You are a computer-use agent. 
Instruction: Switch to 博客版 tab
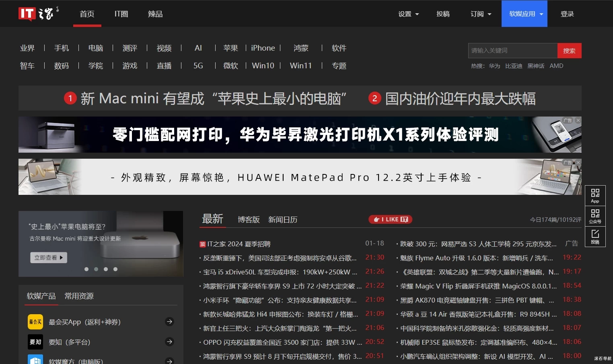pyautogui.click(x=249, y=219)
